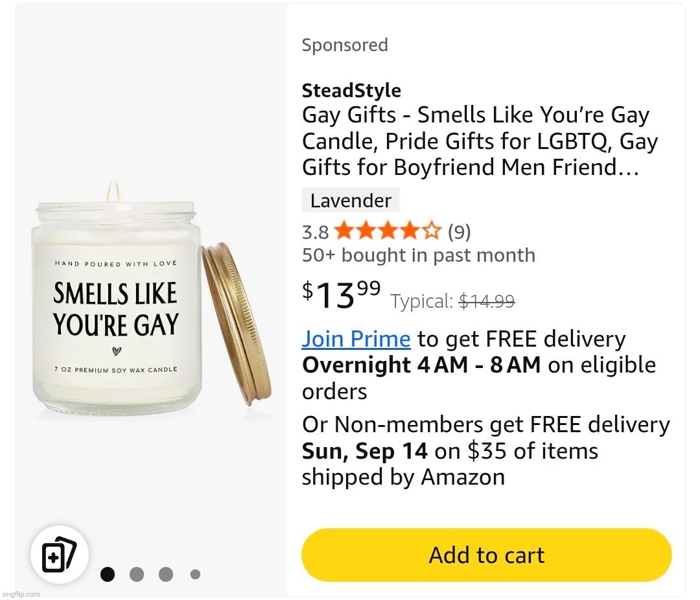This screenshot has width=700, height=600.
Task: Click the Add to cart button
Action: 486,555
